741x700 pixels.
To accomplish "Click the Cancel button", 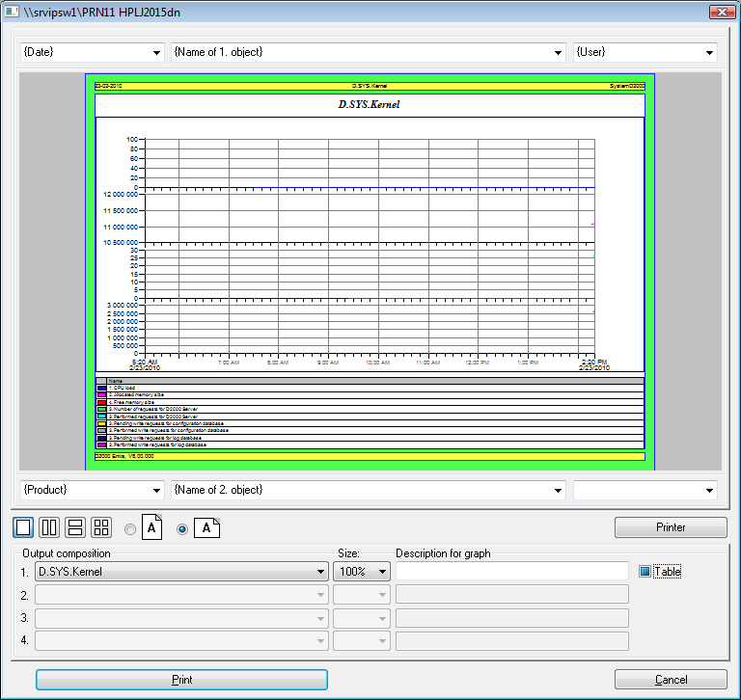I will pos(671,680).
